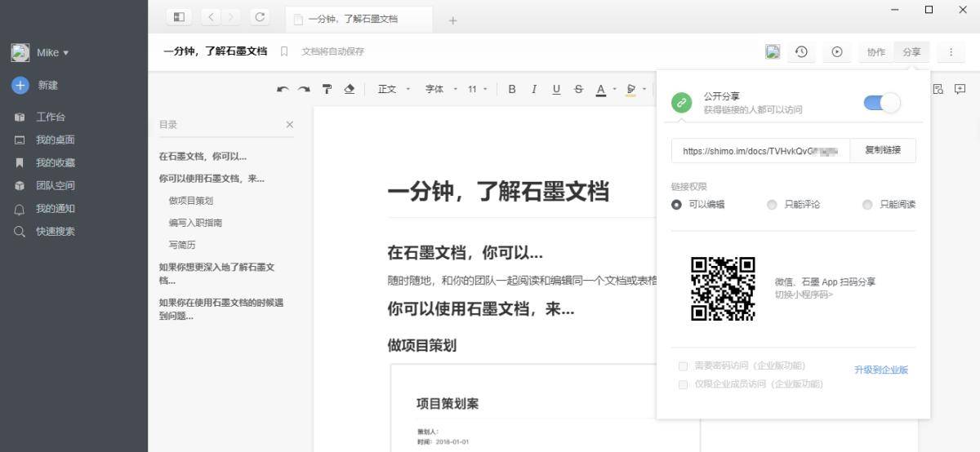Toggle strikethrough formatting (S)
This screenshot has height=452, width=980.
578,90
